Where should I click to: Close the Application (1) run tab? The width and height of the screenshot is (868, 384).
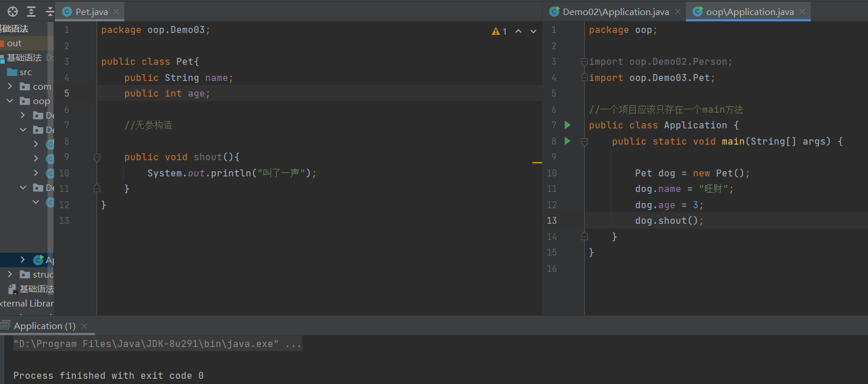click(x=84, y=326)
